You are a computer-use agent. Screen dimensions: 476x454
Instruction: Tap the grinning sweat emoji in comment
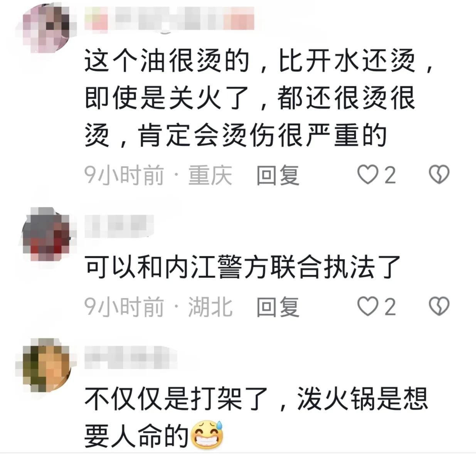[207, 435]
